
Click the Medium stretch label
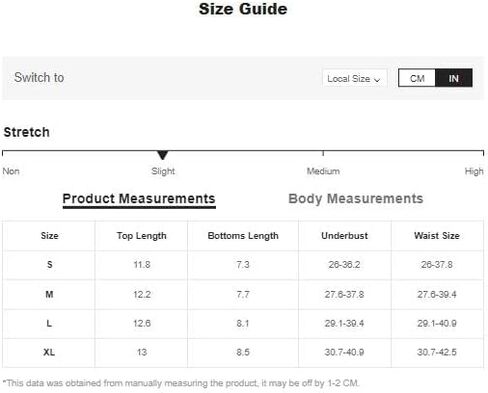tap(323, 171)
